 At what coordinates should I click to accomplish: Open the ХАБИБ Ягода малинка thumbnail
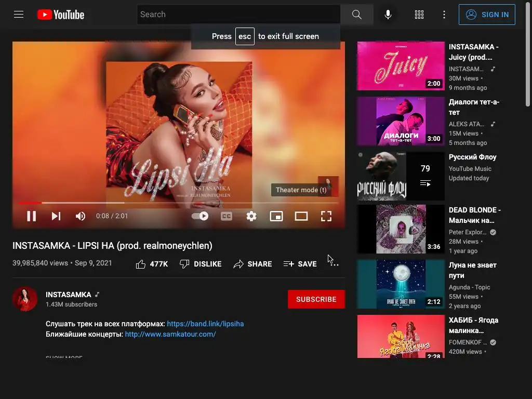pyautogui.click(x=401, y=337)
